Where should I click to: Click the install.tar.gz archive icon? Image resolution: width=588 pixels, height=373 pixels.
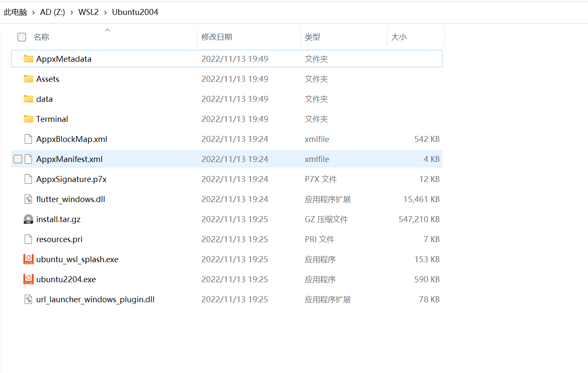[28, 219]
